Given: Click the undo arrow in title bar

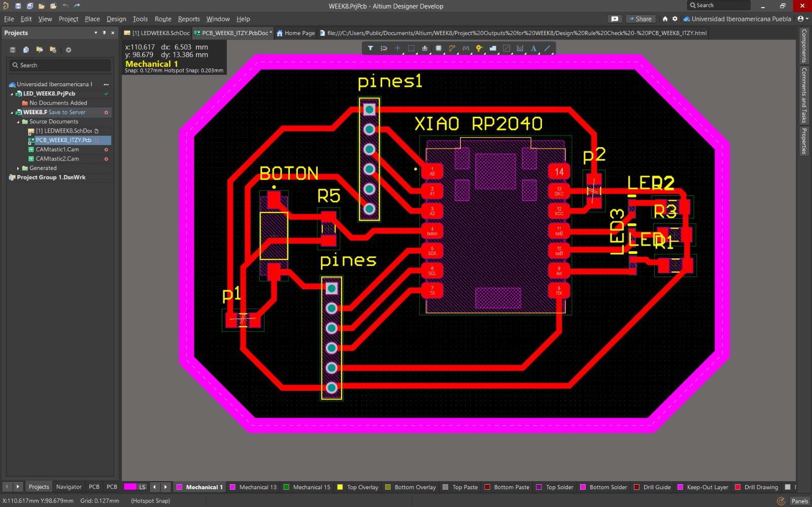Looking at the screenshot, I should click(65, 6).
